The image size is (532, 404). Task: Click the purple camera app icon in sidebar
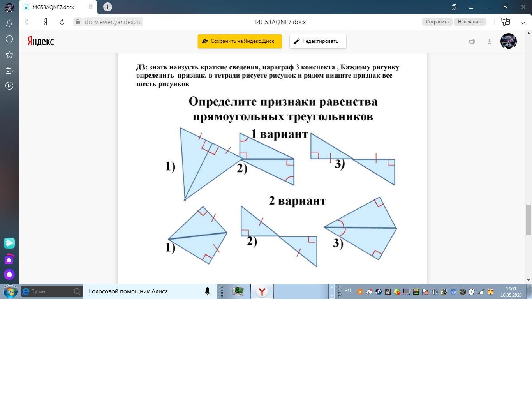(9, 259)
